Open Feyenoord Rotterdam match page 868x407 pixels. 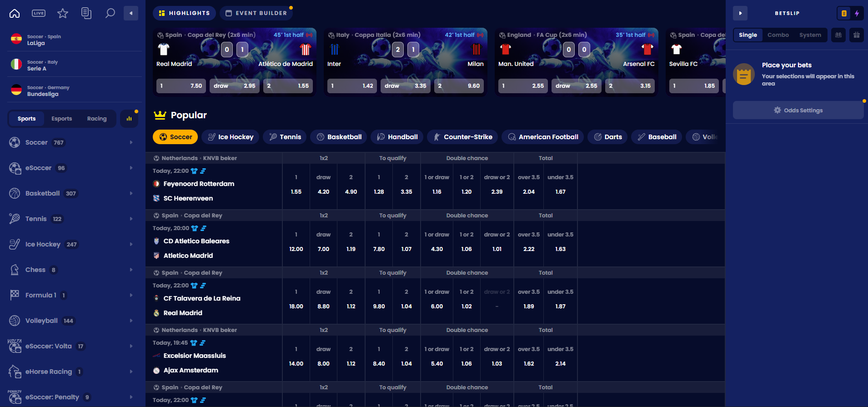199,184
